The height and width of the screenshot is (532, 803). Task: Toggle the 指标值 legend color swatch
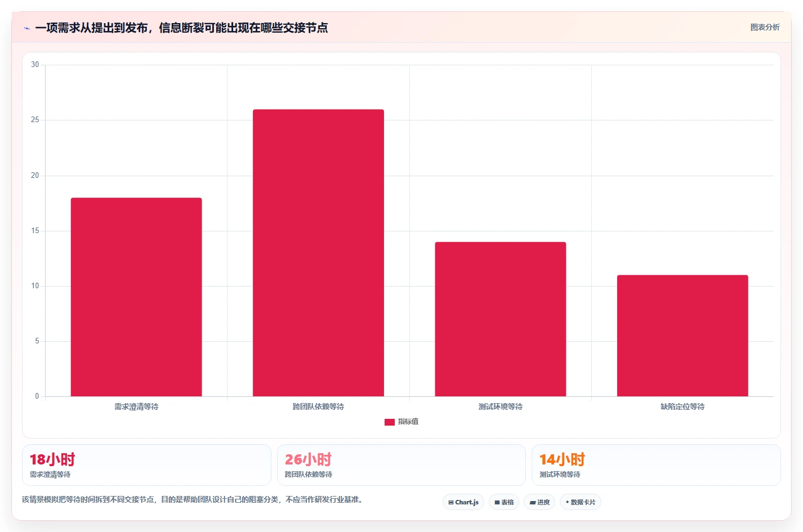pos(389,422)
